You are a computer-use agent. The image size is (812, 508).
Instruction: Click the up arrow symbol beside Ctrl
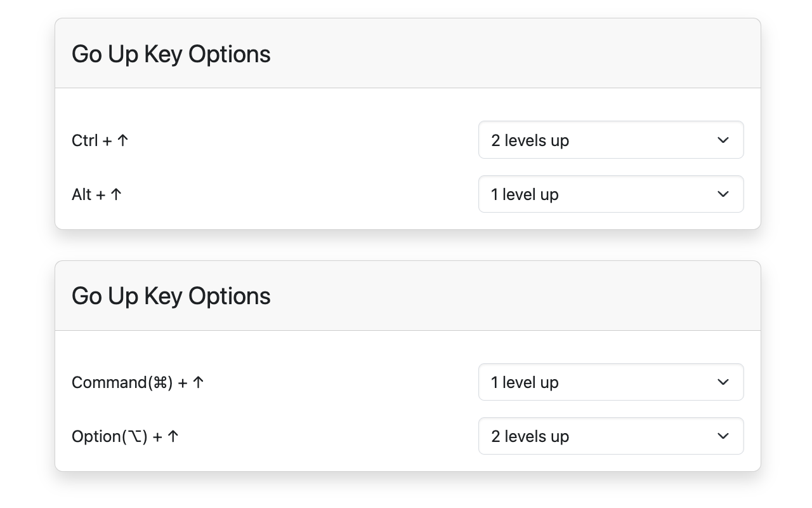[123, 140]
